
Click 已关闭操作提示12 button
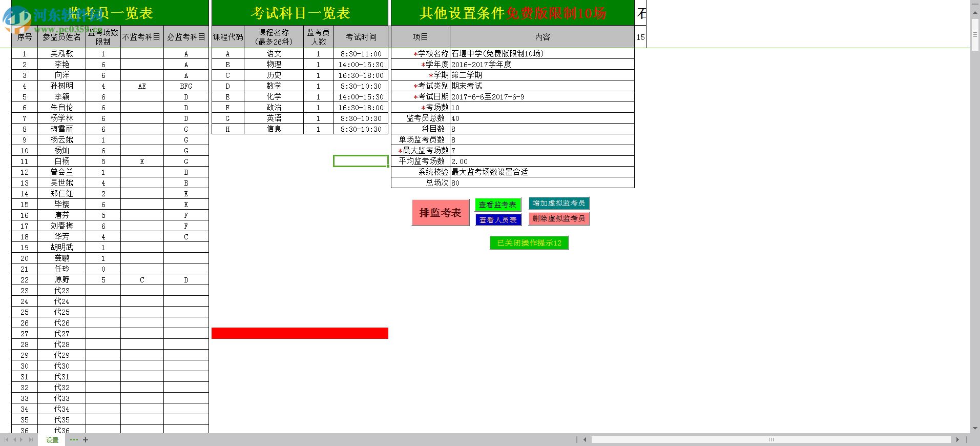coord(529,242)
